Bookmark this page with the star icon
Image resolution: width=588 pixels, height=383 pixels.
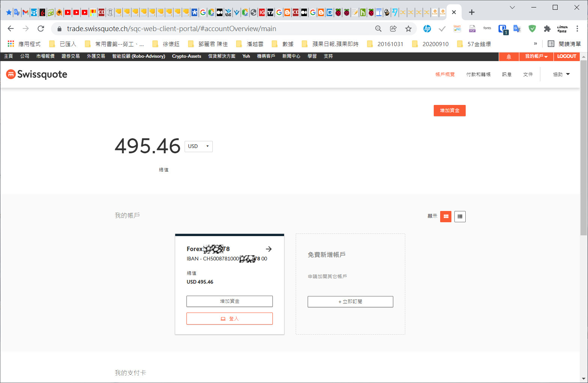[x=408, y=28]
